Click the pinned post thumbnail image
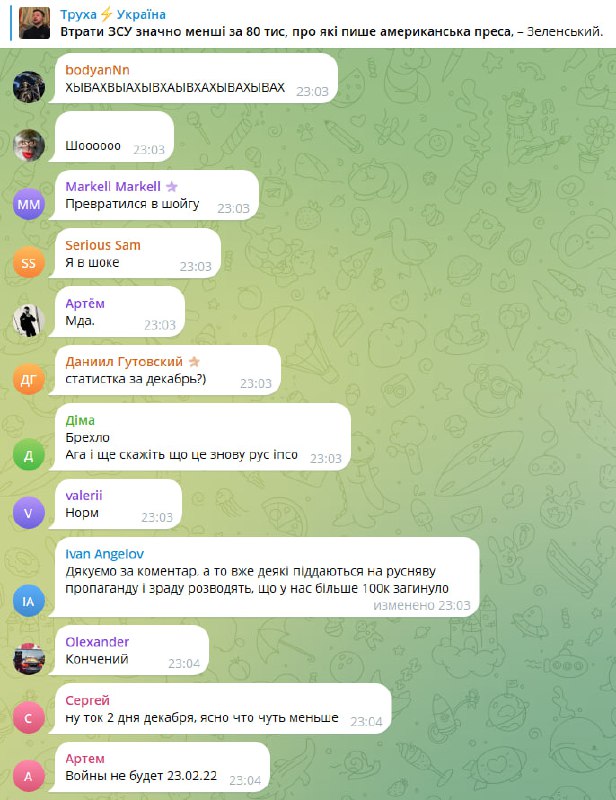Screen dimensions: 616x800 click(34, 23)
